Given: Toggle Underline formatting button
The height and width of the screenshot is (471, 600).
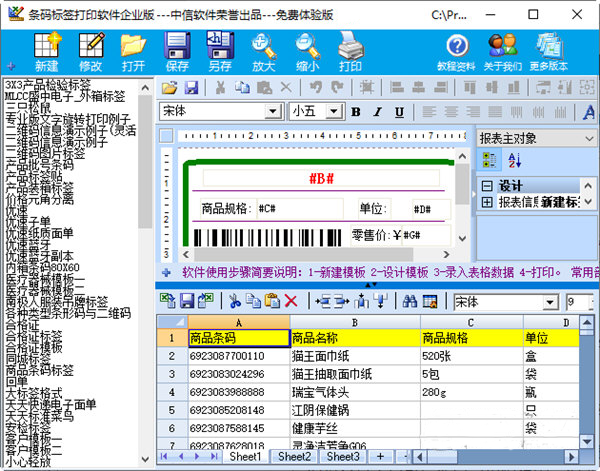Looking at the screenshot, I should pyautogui.click(x=399, y=112).
